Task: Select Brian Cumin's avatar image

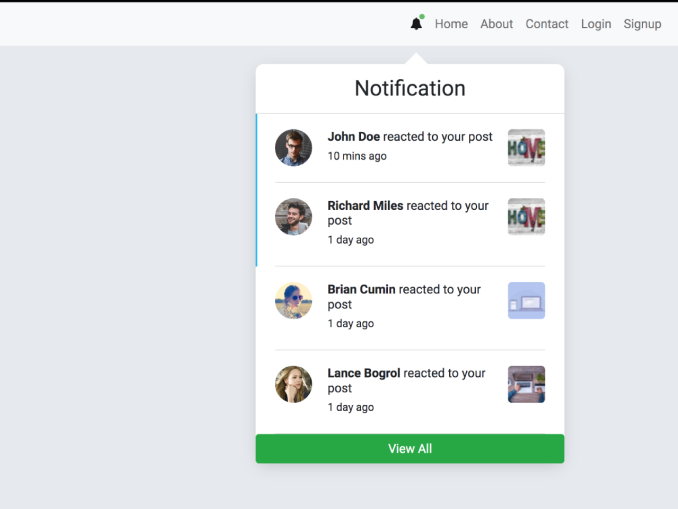Action: pyautogui.click(x=293, y=300)
